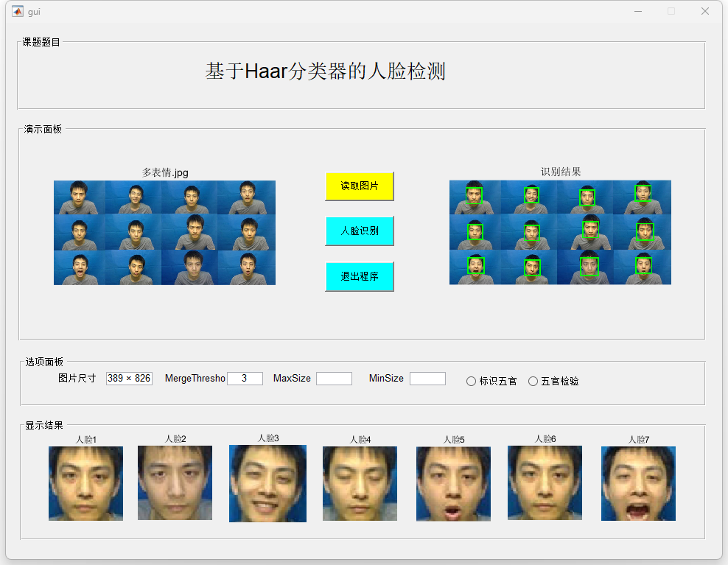Minimize the gui window
Viewport: 728px width, 565px height.
click(x=638, y=11)
